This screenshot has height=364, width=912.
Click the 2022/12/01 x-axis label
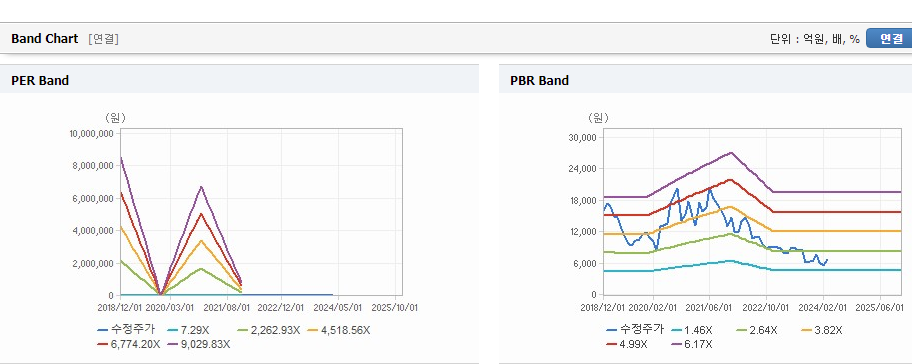pyautogui.click(x=282, y=307)
